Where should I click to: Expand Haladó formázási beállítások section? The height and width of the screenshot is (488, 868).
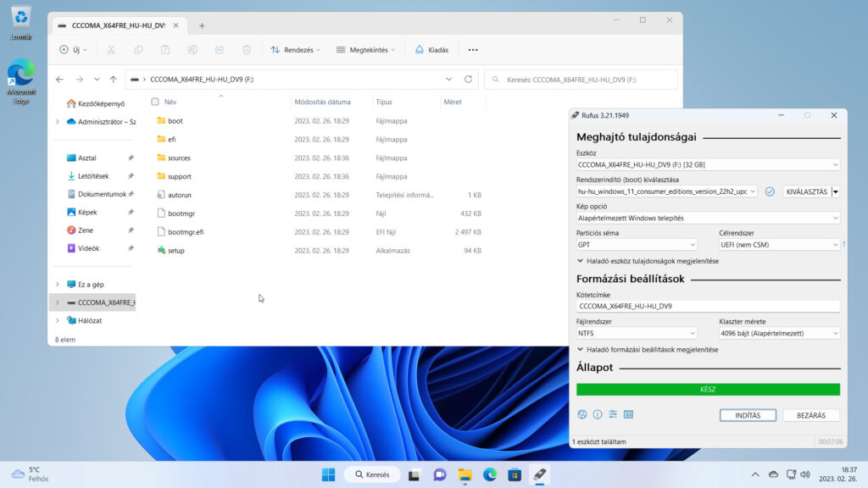click(x=648, y=350)
